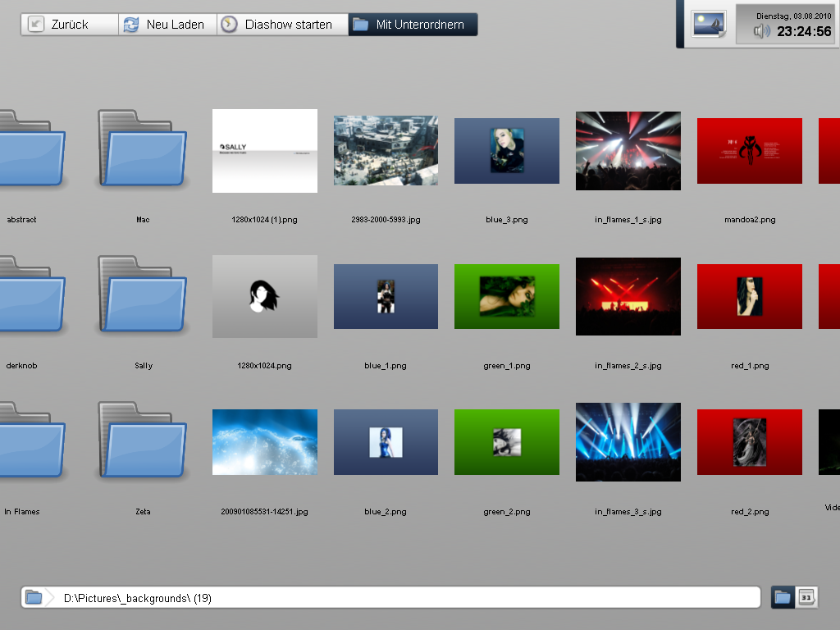840x630 pixels.
Task: Open the blue_1.png thumbnail
Action: tap(386, 296)
